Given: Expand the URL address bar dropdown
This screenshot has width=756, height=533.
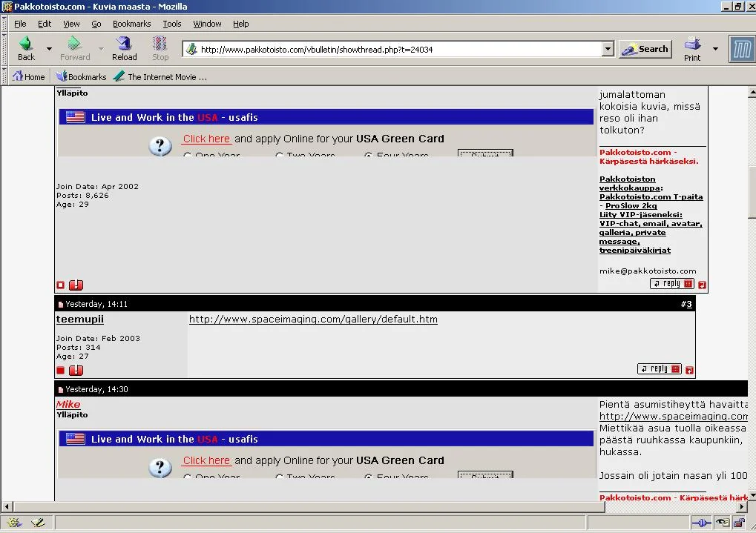Looking at the screenshot, I should pos(608,50).
